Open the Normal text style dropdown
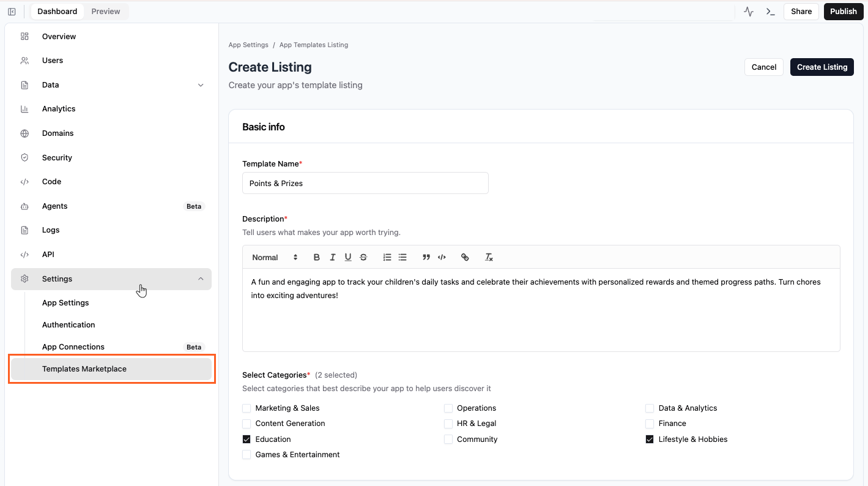Image resolution: width=868 pixels, height=486 pixels. click(x=273, y=257)
